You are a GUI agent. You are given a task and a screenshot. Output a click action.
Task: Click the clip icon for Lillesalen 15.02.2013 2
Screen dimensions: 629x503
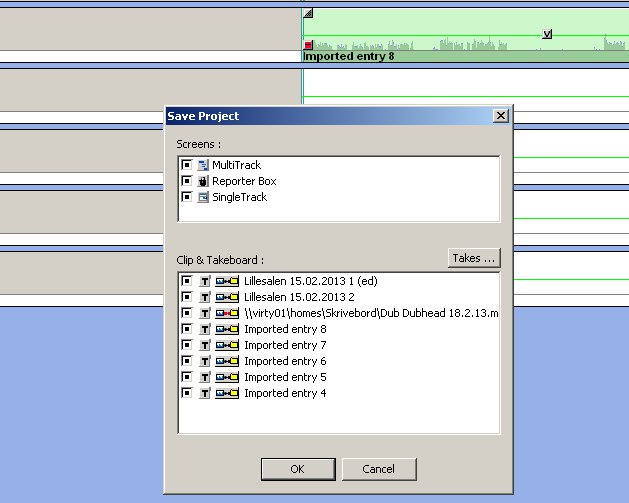[x=227, y=297]
